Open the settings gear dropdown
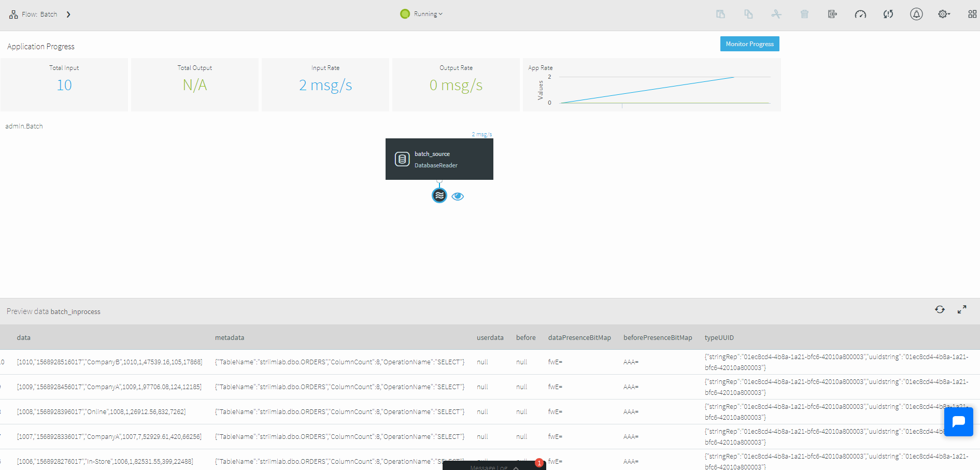980x470 pixels. point(944,14)
